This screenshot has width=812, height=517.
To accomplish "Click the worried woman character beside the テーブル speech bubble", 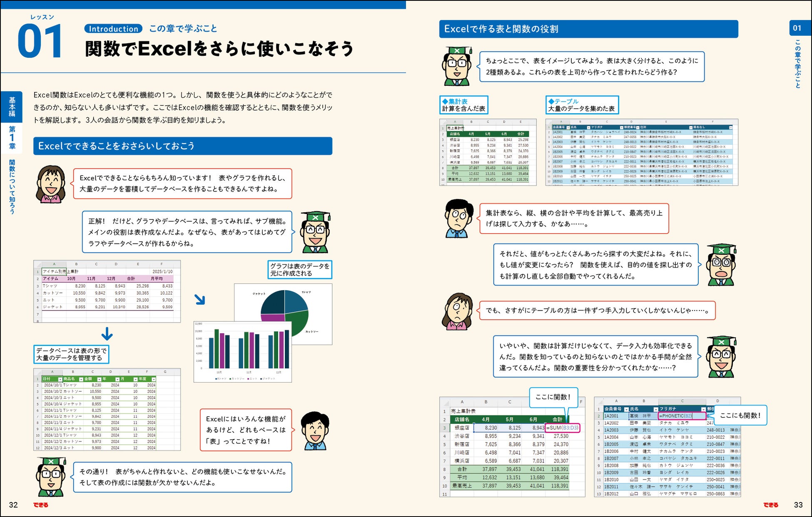I will pos(458,311).
